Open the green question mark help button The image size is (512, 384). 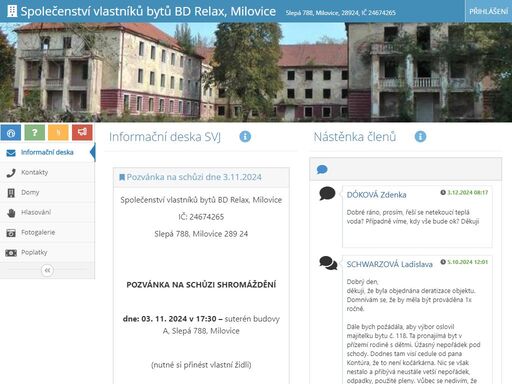(34, 132)
